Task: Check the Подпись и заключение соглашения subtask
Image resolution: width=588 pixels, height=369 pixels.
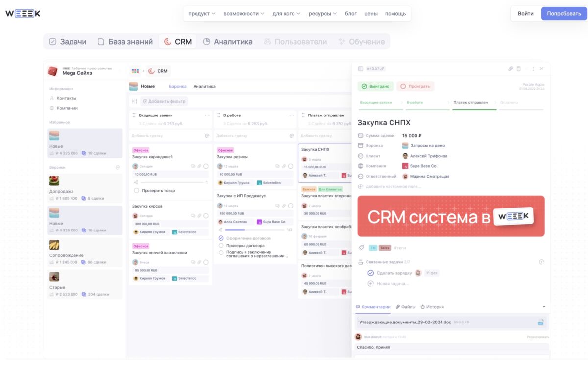Action: (221, 253)
